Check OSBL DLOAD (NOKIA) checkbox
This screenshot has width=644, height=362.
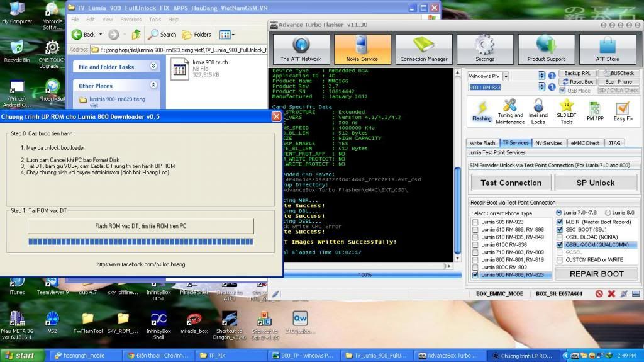click(x=559, y=237)
